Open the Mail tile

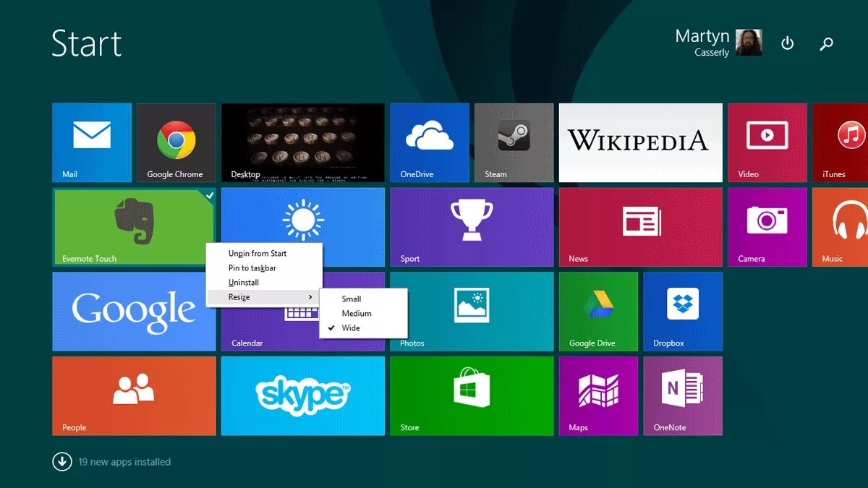tap(92, 142)
